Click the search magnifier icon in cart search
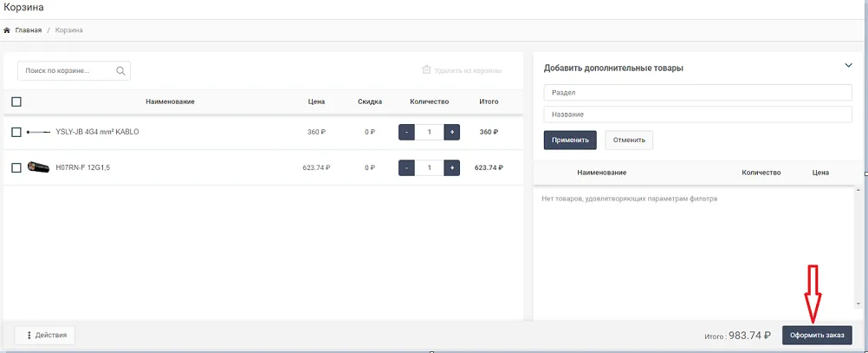The height and width of the screenshot is (353, 868). 120,71
